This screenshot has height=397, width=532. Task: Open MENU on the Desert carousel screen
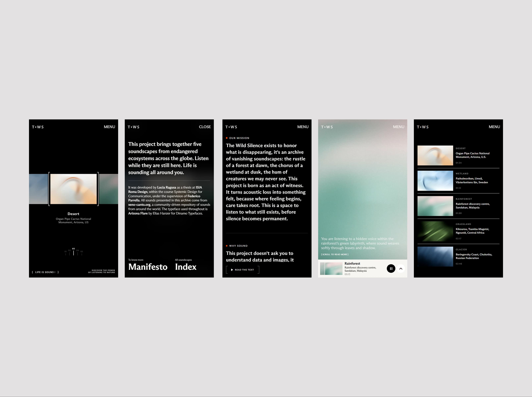tap(109, 127)
